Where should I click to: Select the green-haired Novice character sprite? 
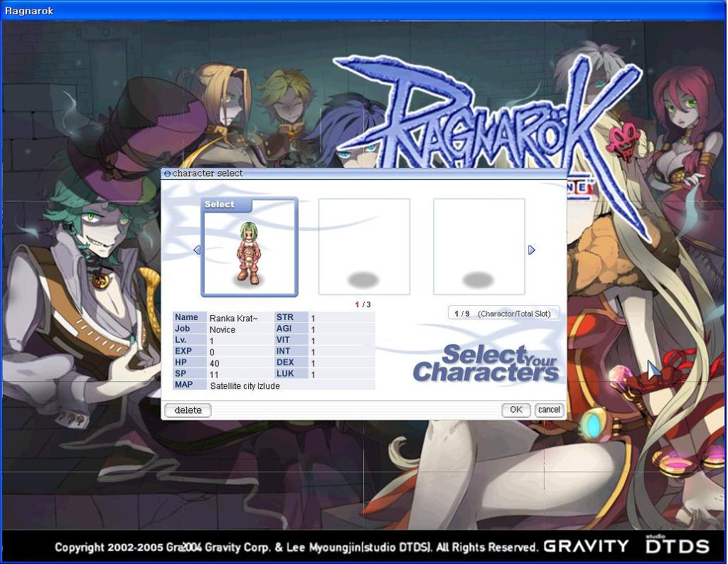[x=249, y=252]
